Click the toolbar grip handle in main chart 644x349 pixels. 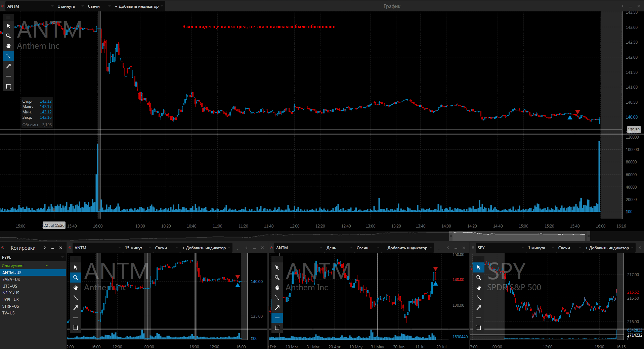click(x=8, y=17)
